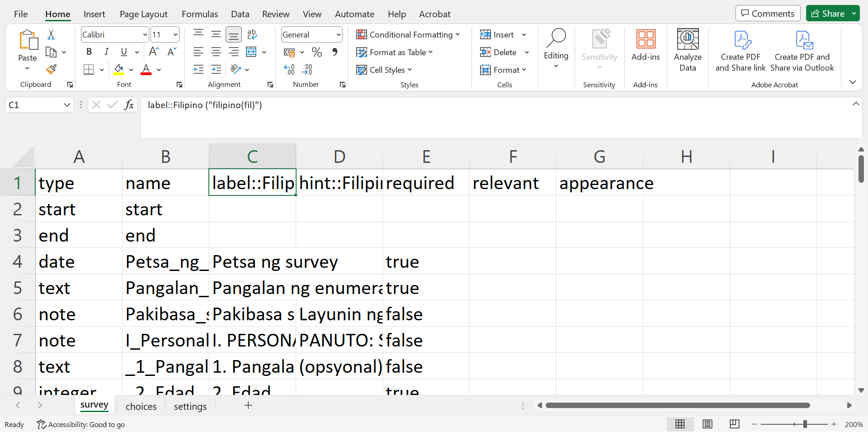Toggle italic formatting
This screenshot has width=868, height=432.
click(106, 52)
